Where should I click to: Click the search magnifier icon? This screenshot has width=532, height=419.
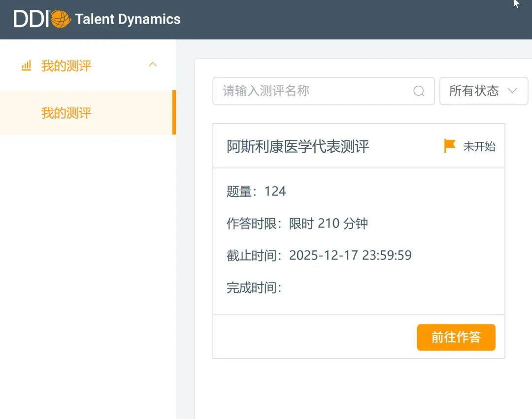419,91
